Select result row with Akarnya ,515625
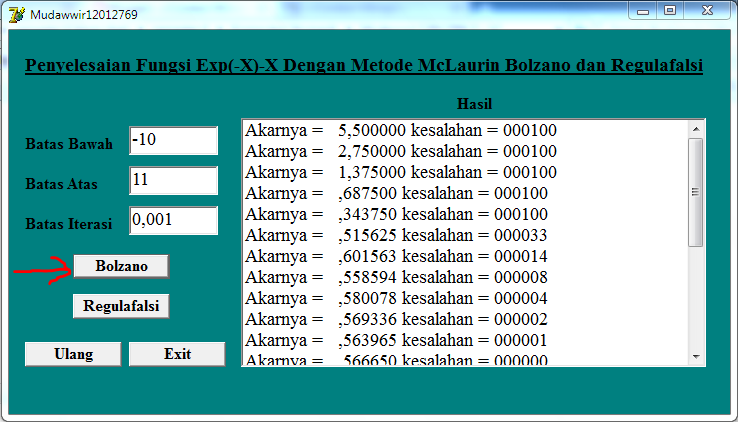The height and width of the screenshot is (422, 738). pyautogui.click(x=465, y=235)
